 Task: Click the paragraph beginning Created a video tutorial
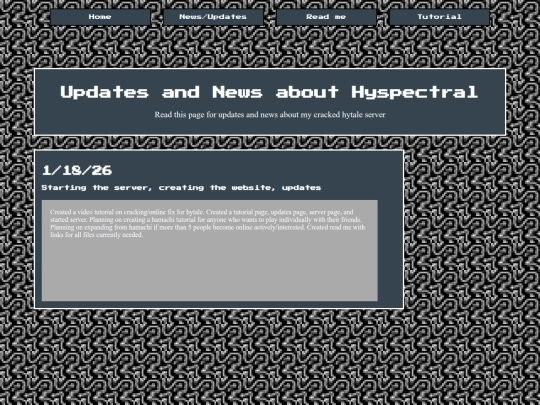208,224
